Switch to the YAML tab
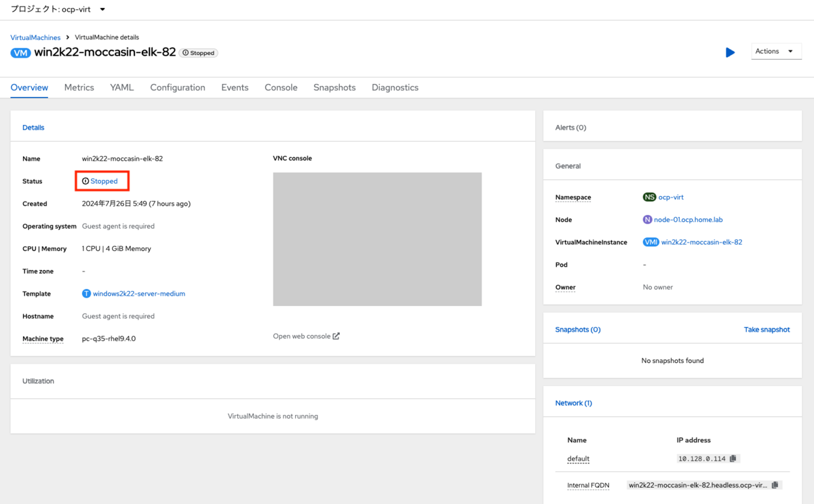 coord(122,88)
